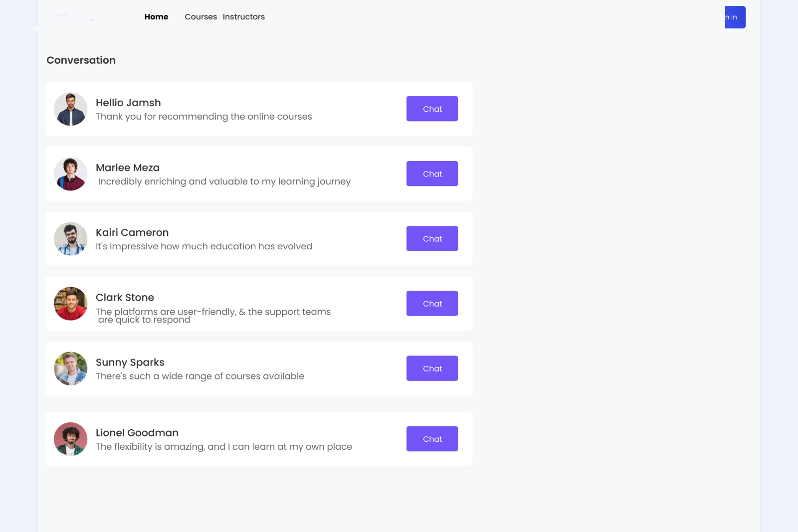The width and height of the screenshot is (798, 532).
Task: Open the Instructors page
Action: [x=244, y=16]
